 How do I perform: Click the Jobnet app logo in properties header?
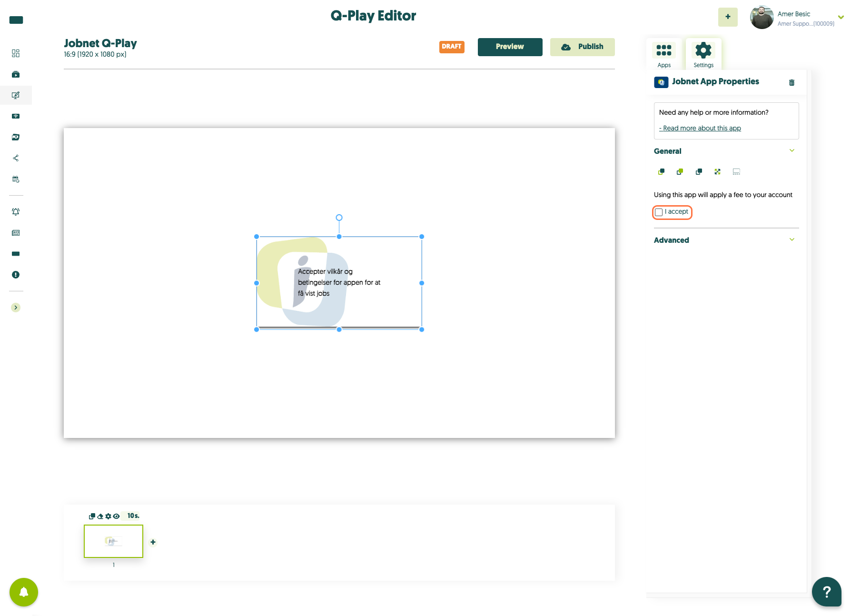point(661,82)
